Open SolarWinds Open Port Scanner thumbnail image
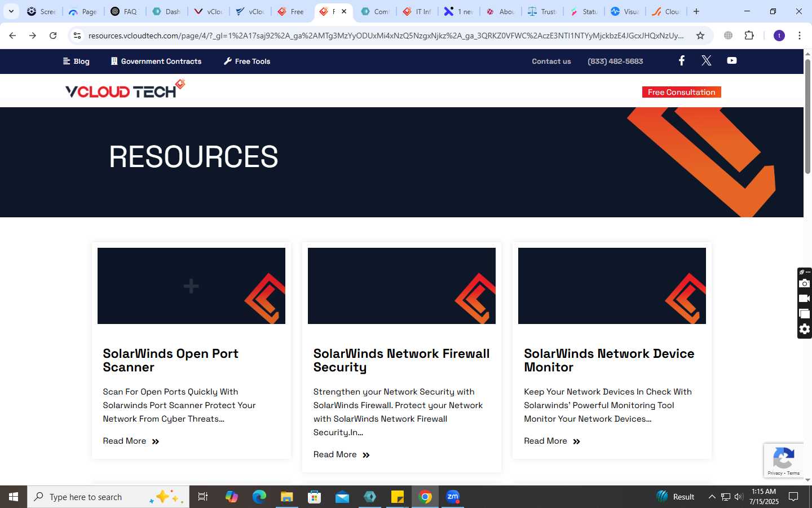This screenshot has height=508, width=812. pos(191,286)
